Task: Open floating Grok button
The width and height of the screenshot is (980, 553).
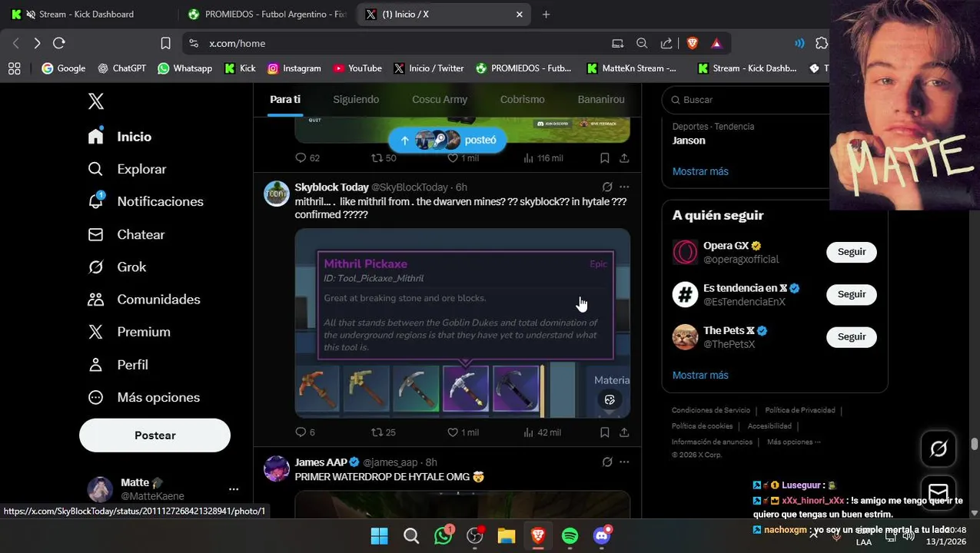Action: click(938, 449)
